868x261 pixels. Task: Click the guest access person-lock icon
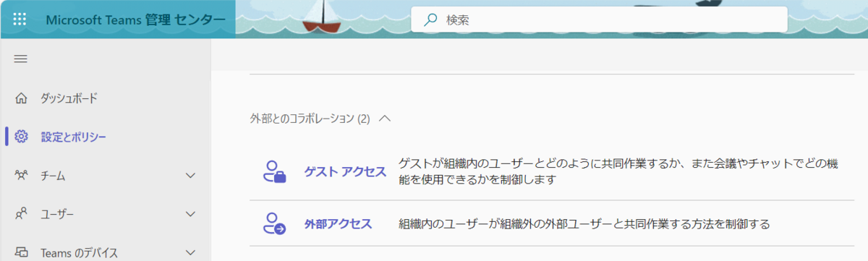tap(276, 172)
